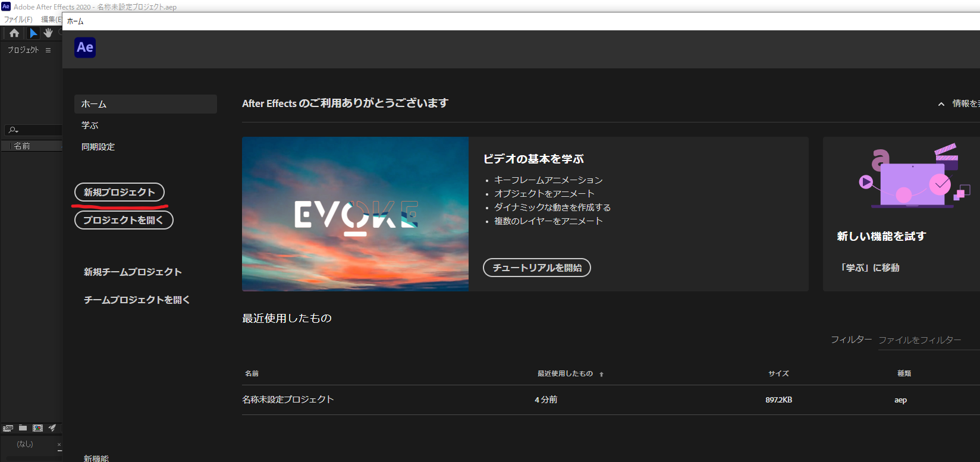
Task: Select ホーム in the Home sidebar
Action: tap(146, 104)
